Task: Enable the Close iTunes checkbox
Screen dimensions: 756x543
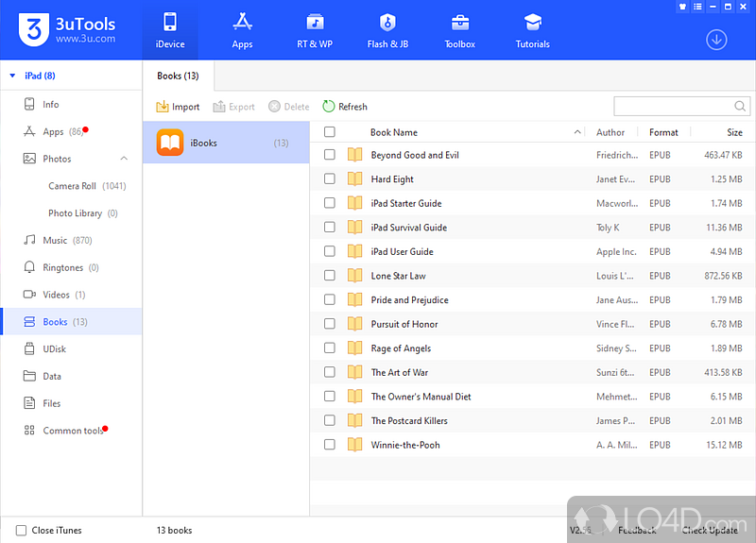Action: pos(21,531)
